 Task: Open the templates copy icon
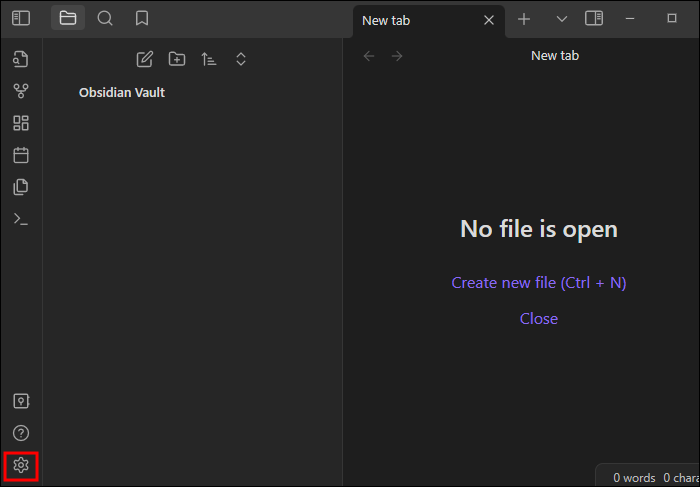pyautogui.click(x=21, y=187)
